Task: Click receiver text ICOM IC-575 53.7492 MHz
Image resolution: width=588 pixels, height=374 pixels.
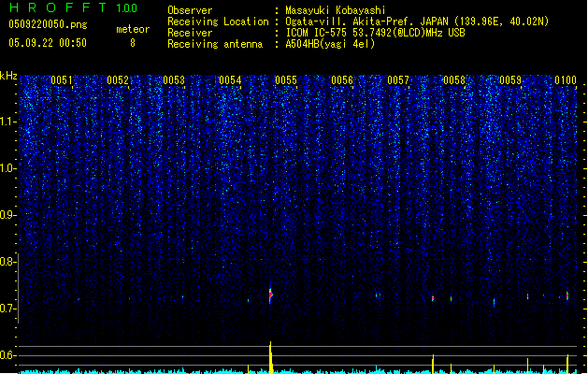Action: (x=376, y=33)
